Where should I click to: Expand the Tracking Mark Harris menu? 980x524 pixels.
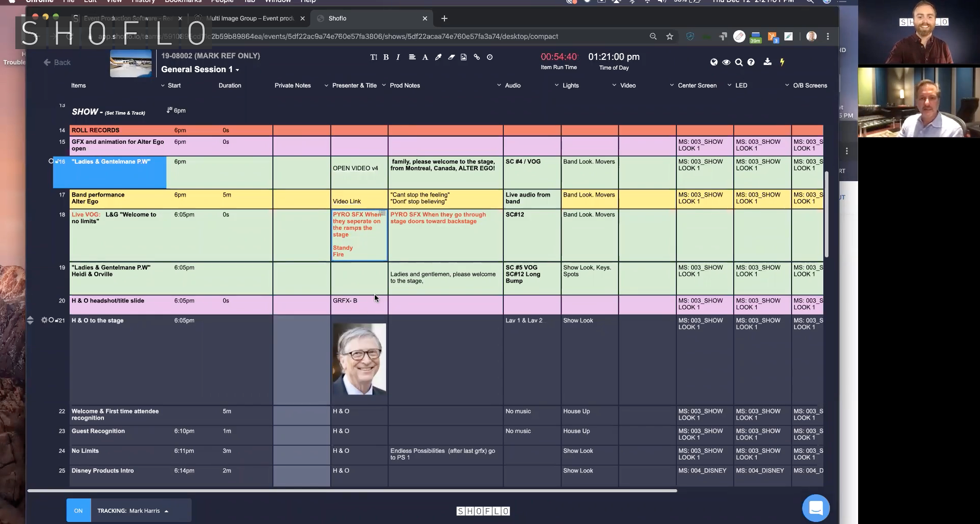[x=166, y=511]
